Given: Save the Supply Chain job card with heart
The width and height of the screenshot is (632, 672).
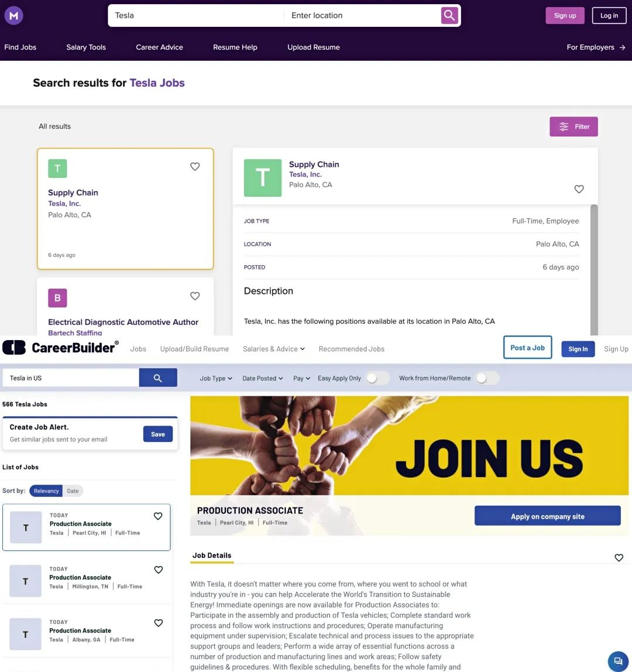Looking at the screenshot, I should 195,166.
